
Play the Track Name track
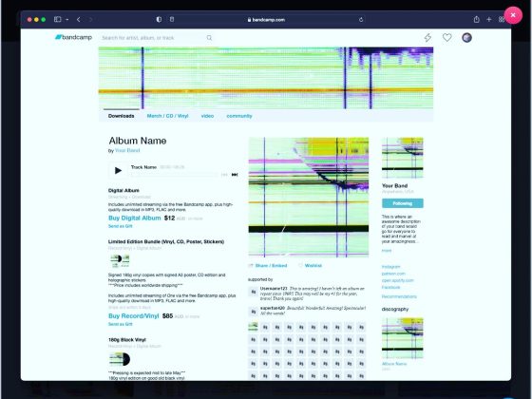point(118,170)
